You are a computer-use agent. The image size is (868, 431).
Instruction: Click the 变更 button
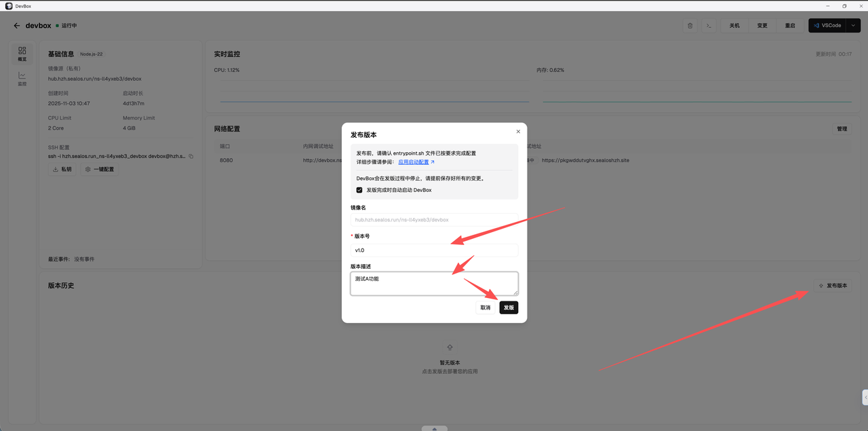(762, 26)
